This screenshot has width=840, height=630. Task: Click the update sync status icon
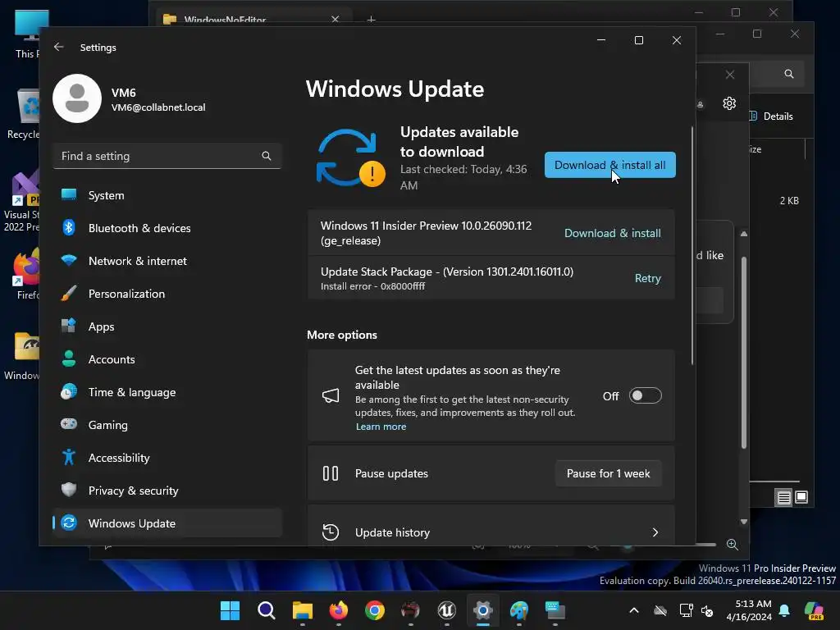point(349,158)
